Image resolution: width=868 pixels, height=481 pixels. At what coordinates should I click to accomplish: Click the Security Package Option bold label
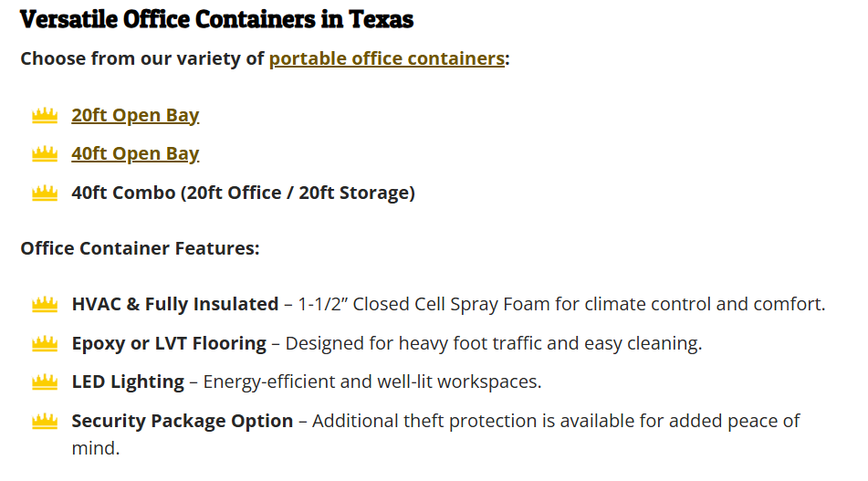point(183,421)
